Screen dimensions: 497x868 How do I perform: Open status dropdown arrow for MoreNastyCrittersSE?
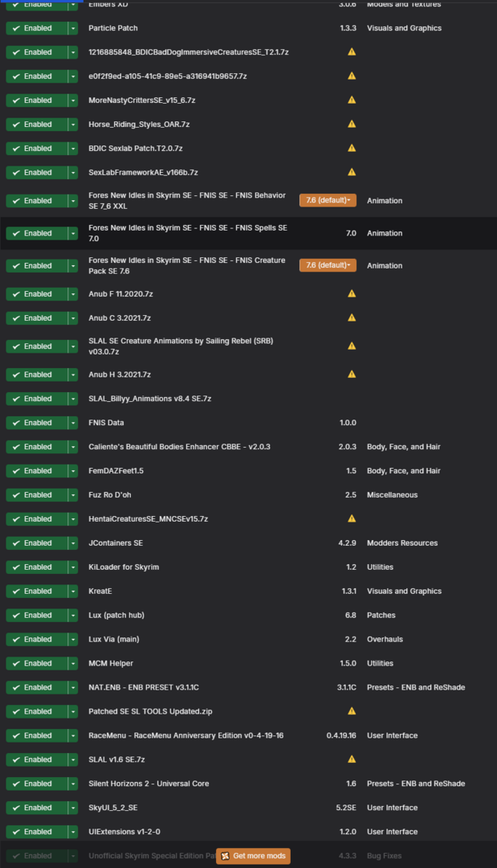click(73, 100)
